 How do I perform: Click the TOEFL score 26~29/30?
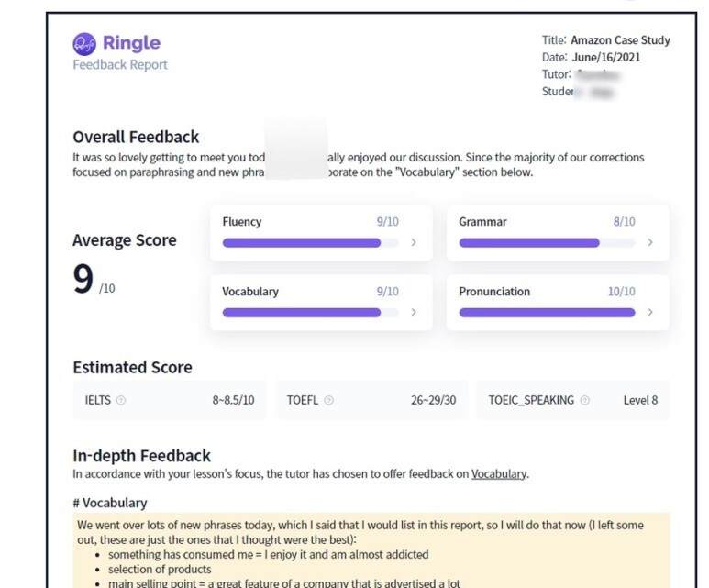[x=433, y=400]
